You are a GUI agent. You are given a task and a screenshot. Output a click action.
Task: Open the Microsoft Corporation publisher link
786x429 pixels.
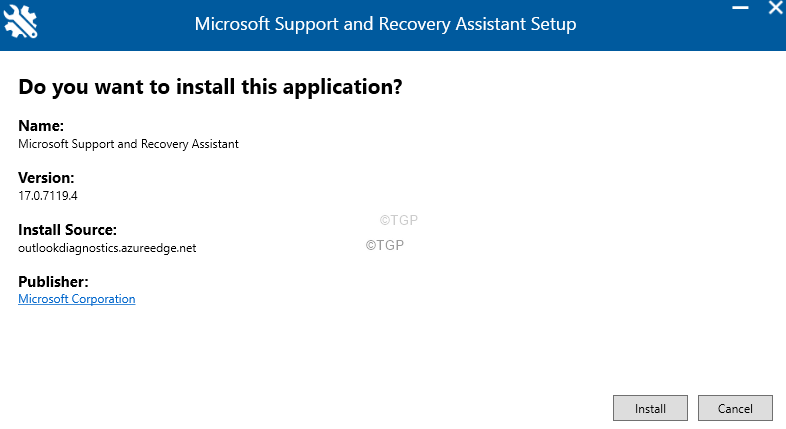point(77,299)
